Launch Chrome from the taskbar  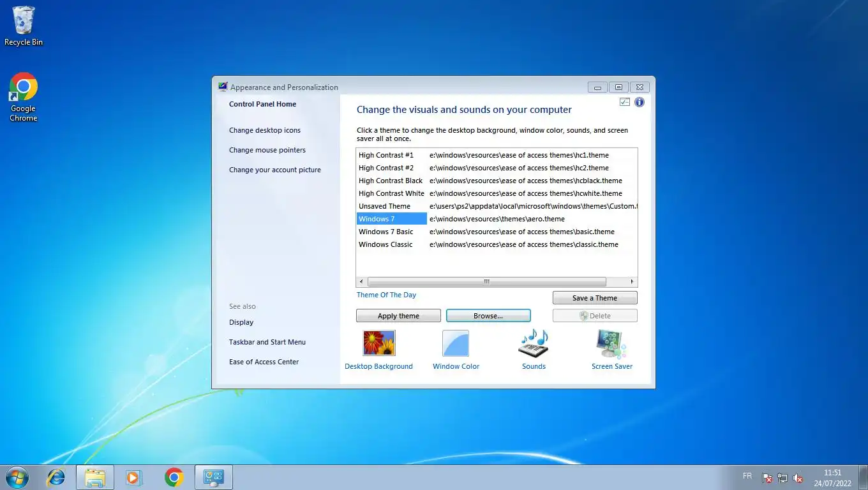click(174, 477)
